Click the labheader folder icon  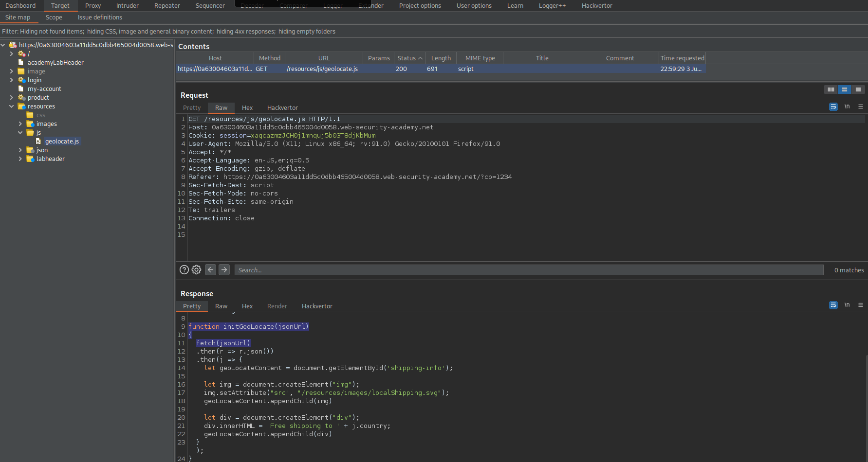coord(30,159)
